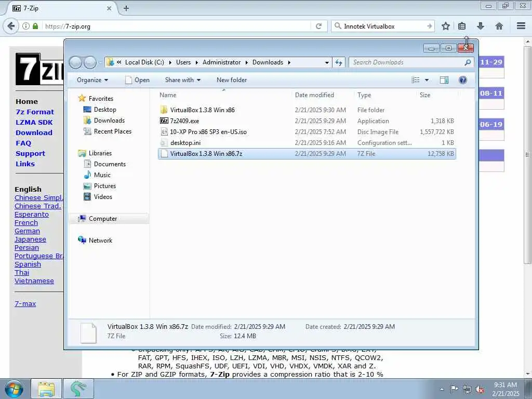The width and height of the screenshot is (532, 399).
Task: Open Desktop in navigation pane
Action: (105, 110)
